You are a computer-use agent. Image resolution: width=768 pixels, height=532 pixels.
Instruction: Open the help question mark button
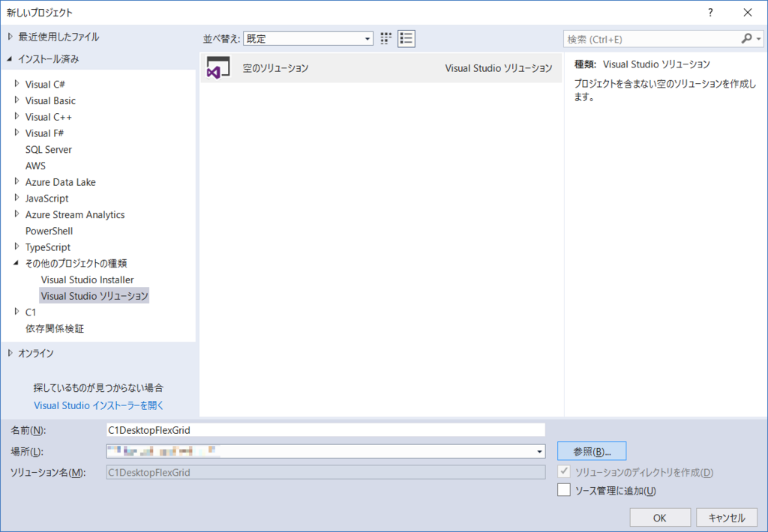[x=710, y=13]
